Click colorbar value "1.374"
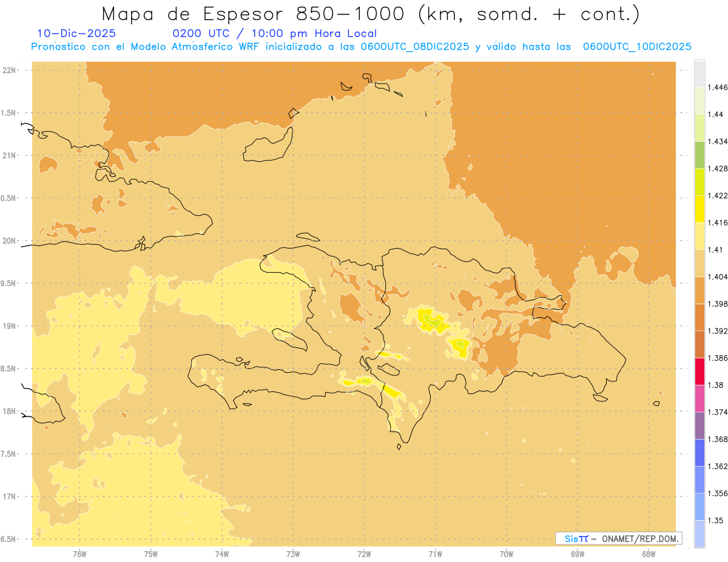The height and width of the screenshot is (562, 728). click(x=718, y=412)
